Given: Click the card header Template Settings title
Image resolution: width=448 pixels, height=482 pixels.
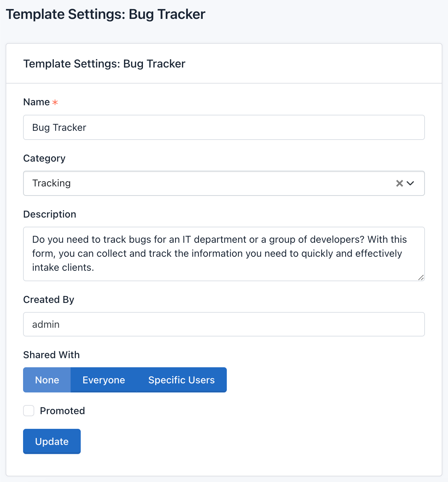Looking at the screenshot, I should tap(104, 64).
